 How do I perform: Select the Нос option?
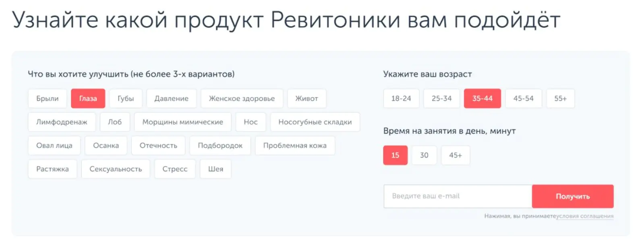pos(251,122)
